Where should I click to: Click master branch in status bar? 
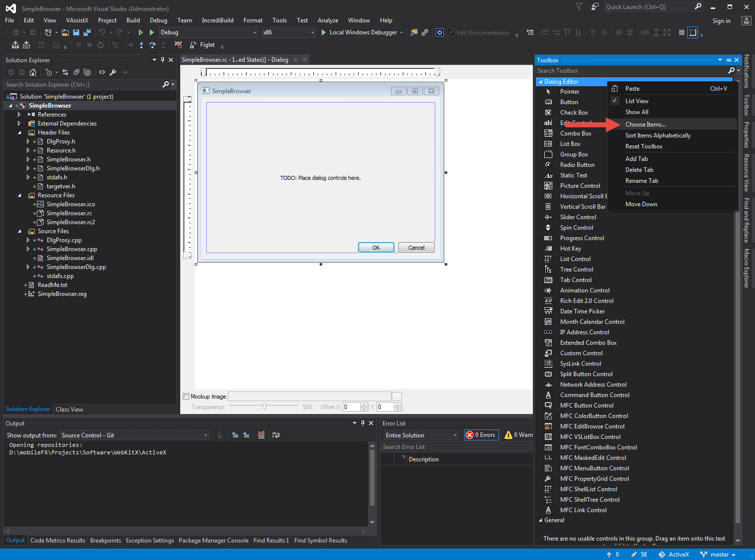coord(718,555)
